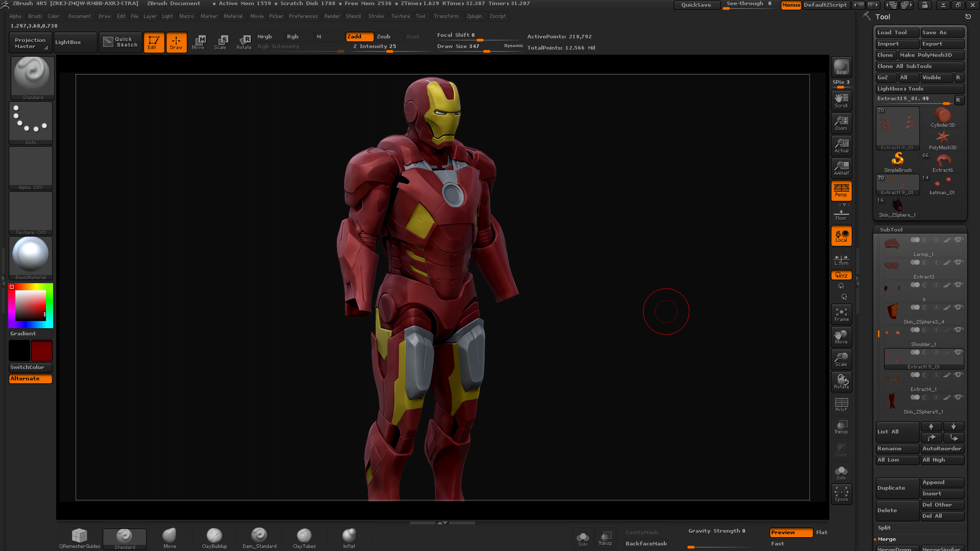Select the ClayTubes brush
Screen dimensions: 980x551
(x=304, y=539)
